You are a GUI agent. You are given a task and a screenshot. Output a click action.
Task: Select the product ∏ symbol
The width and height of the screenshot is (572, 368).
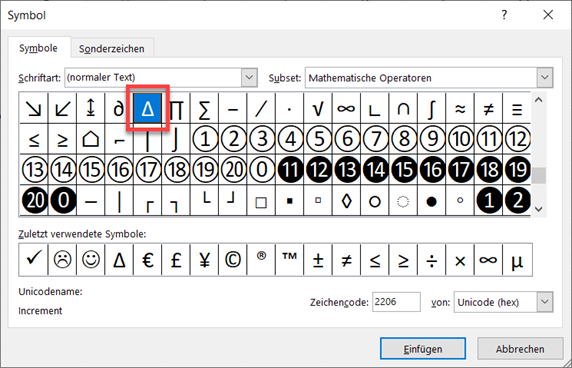(x=176, y=109)
